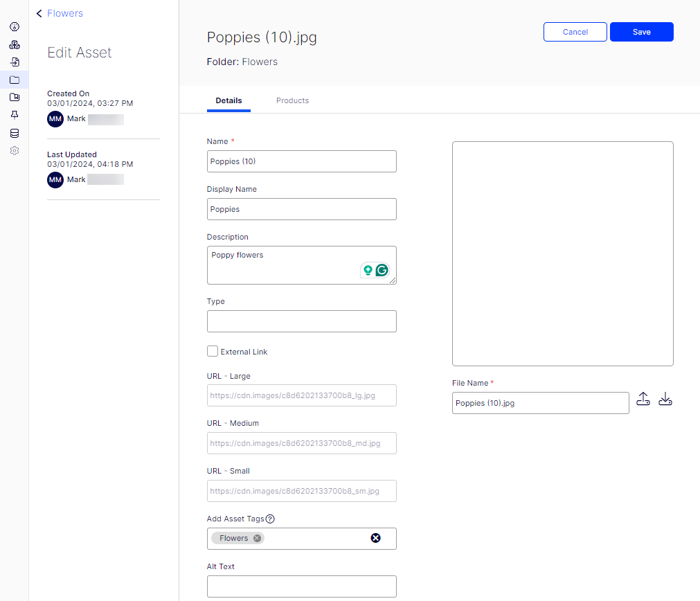Click the MM avatar under Last Updated
Image resolution: width=700 pixels, height=601 pixels.
[x=55, y=180]
